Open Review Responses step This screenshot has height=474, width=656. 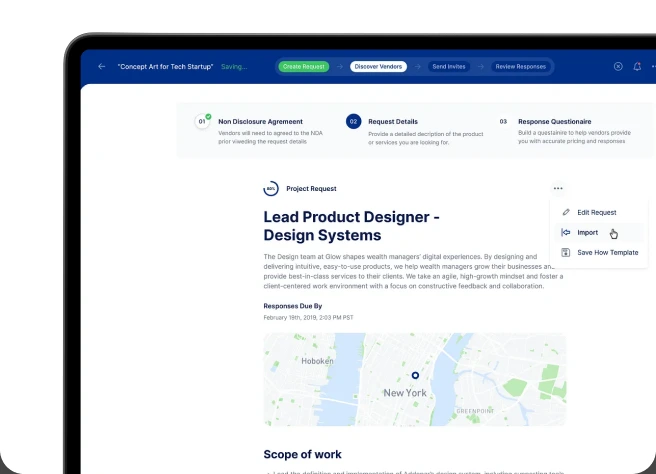click(521, 67)
